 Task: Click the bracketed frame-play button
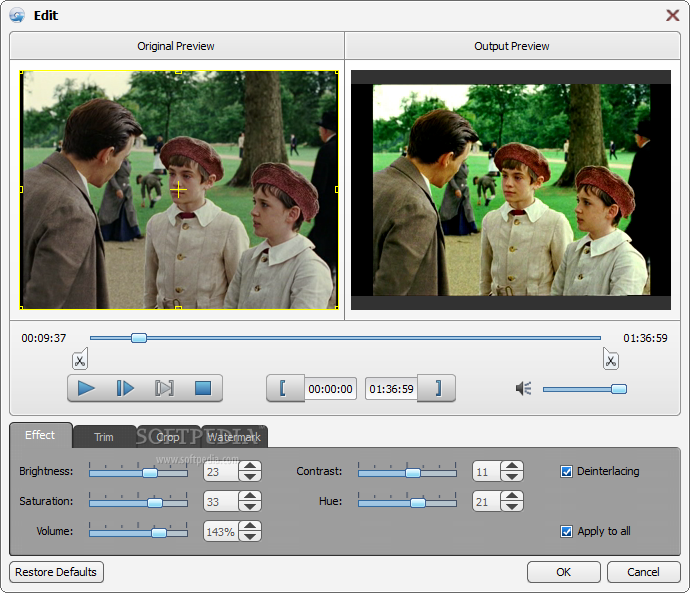164,388
